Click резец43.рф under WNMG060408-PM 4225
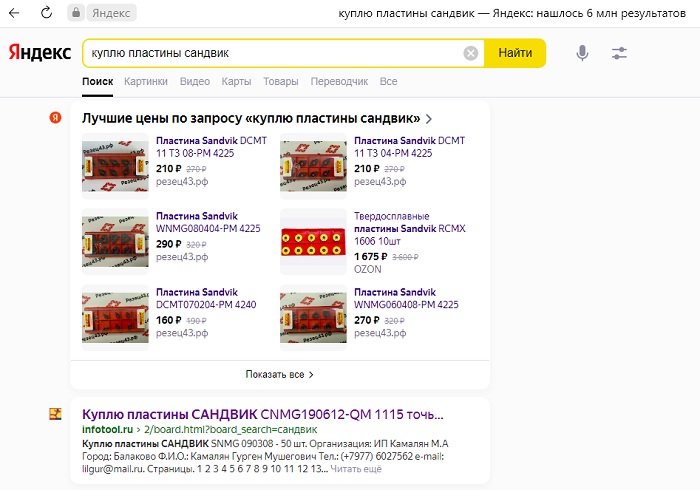Screen dimensions: 700x490 [380, 333]
